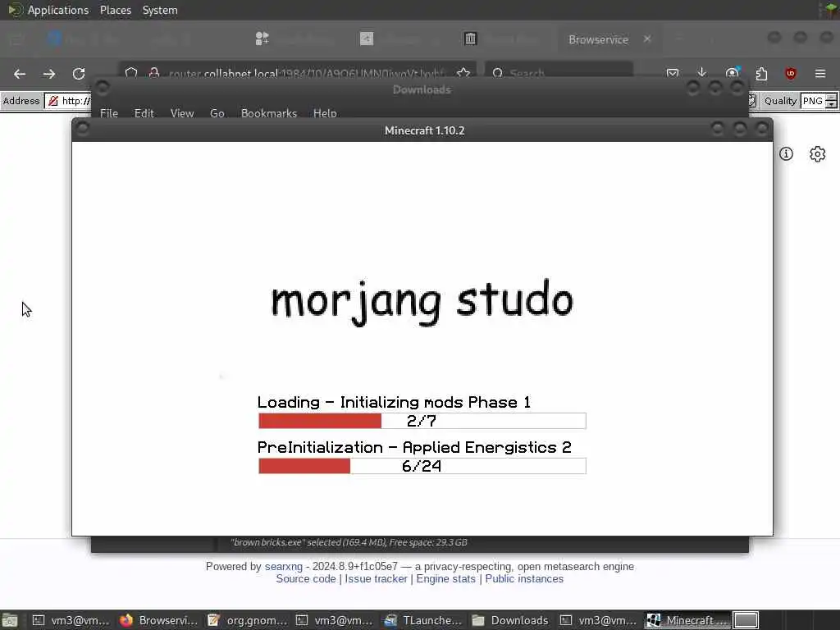Open the searxng link
The height and width of the screenshot is (630, 840).
283,567
